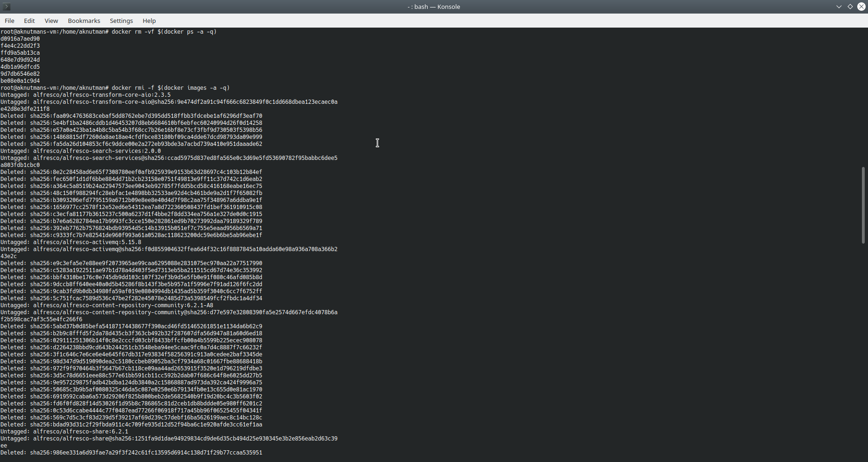Open the Edit menu
The height and width of the screenshot is (462, 868).
pyautogui.click(x=29, y=21)
